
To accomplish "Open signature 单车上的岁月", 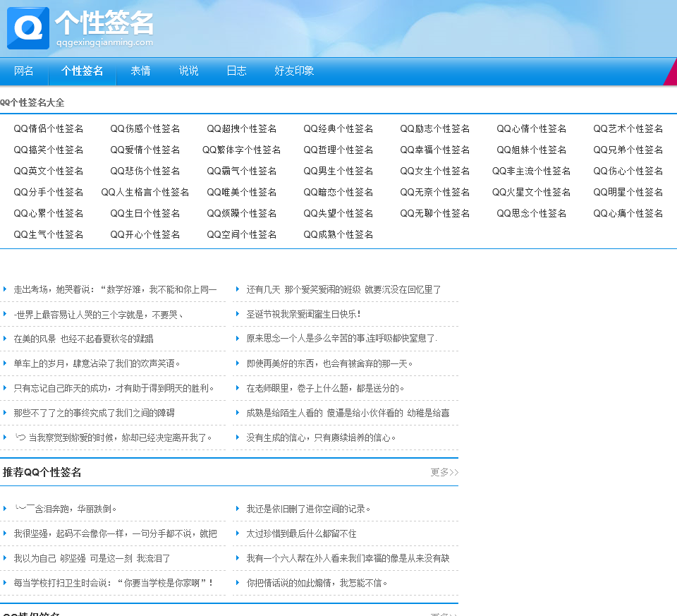I will (97, 363).
